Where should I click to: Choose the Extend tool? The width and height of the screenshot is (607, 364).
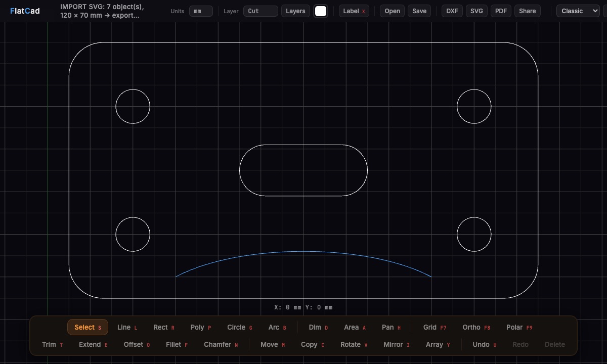[93, 344]
